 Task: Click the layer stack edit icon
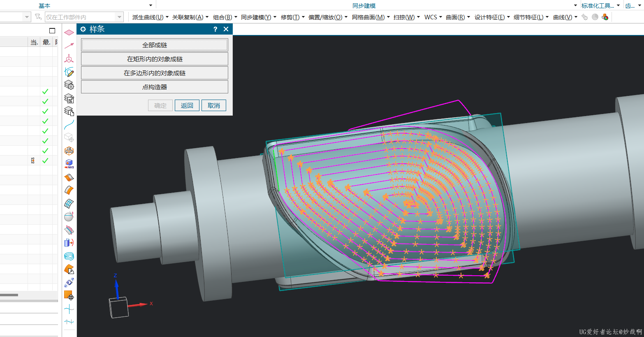coord(69,98)
